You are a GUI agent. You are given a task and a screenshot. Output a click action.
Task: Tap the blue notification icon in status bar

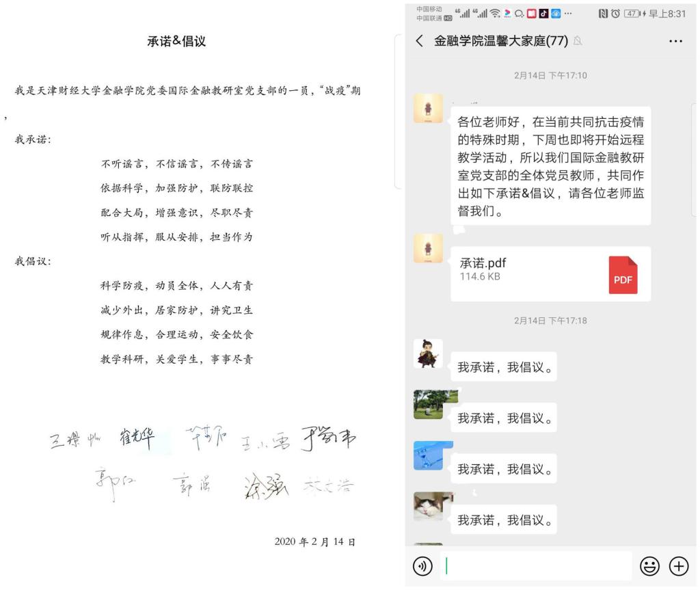point(556,14)
